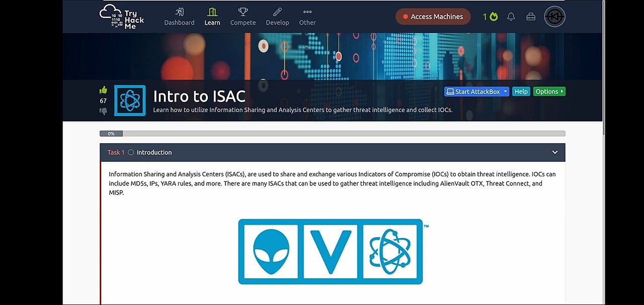Open the Start AttackBox dropdown arrow
Viewport: 644px width, 305px height.
(506, 91)
